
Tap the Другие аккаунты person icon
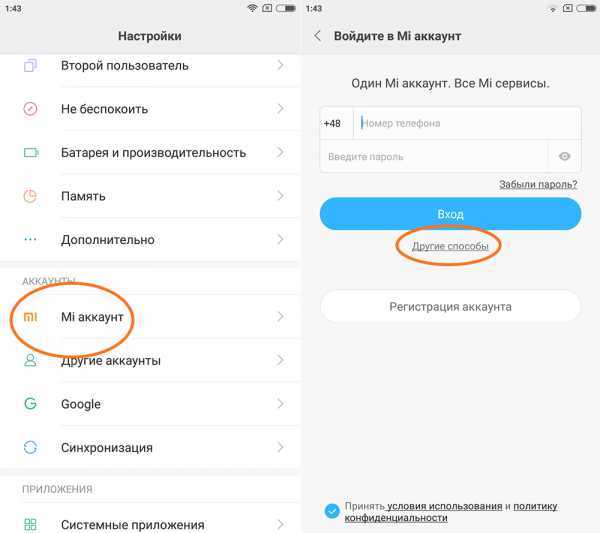30,360
